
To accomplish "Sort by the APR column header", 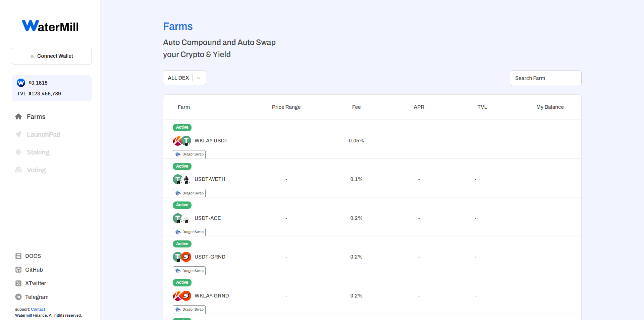I will [x=419, y=107].
